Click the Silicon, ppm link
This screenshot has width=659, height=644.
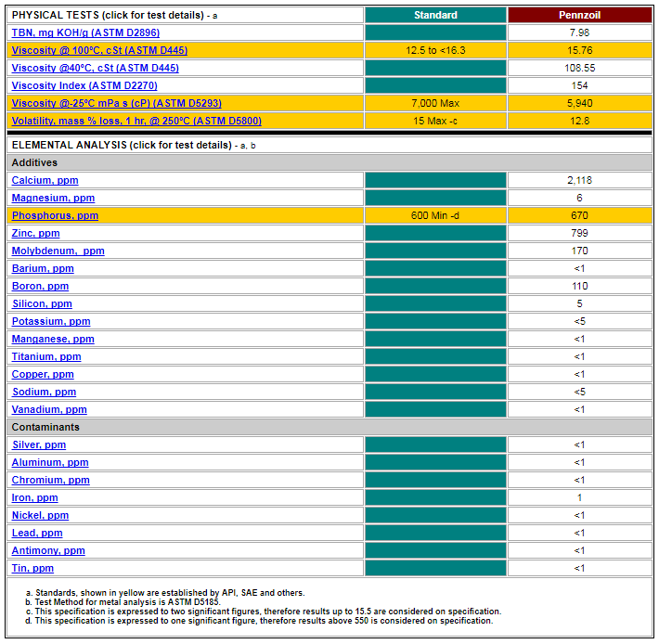[x=42, y=303]
